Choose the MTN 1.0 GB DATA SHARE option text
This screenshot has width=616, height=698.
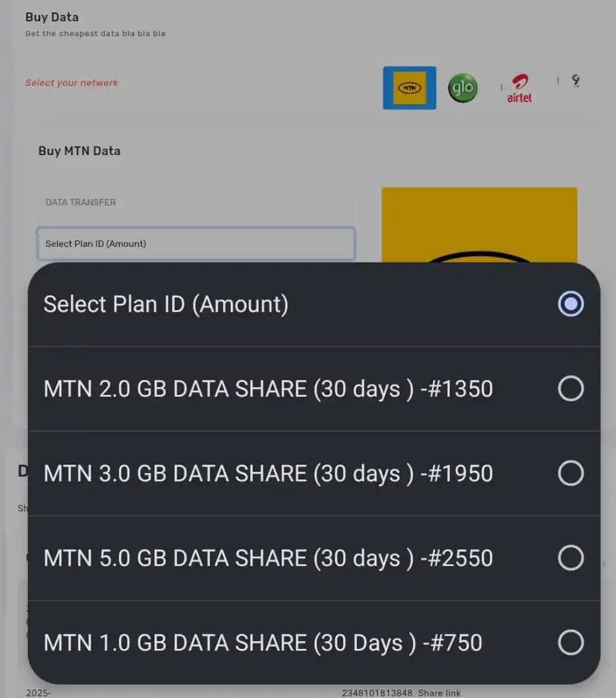[x=263, y=642]
